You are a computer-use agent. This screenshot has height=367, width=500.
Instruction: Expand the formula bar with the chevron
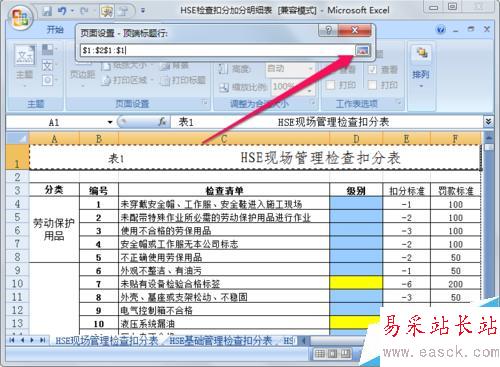pos(488,122)
